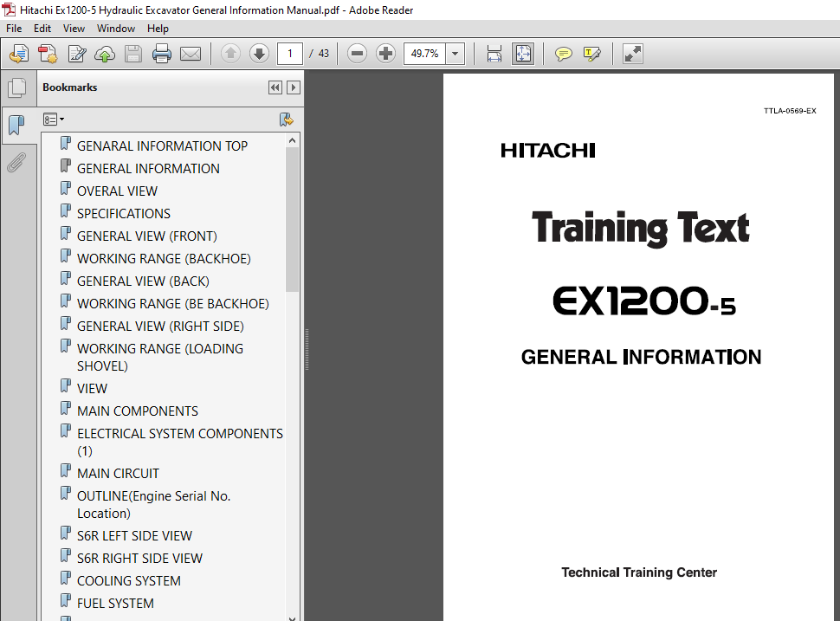Select GENERAL VIEW (FRONT) bookmark
Screen dimensions: 840x621
point(147,236)
